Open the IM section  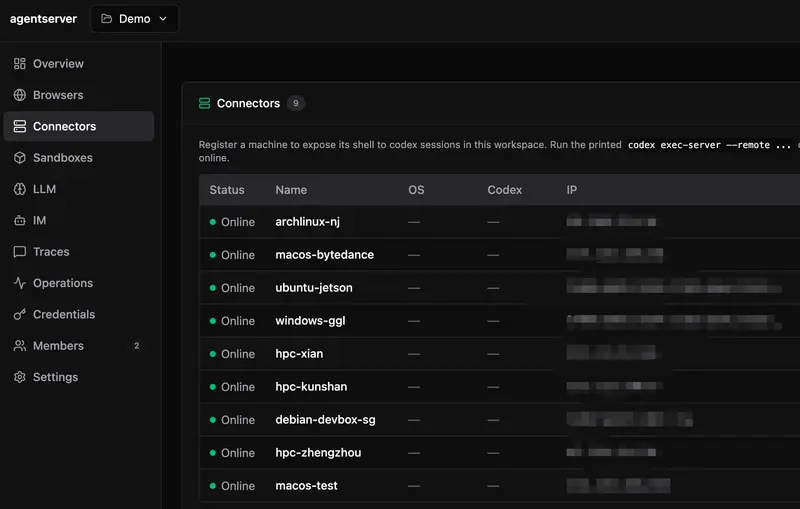coord(79,220)
